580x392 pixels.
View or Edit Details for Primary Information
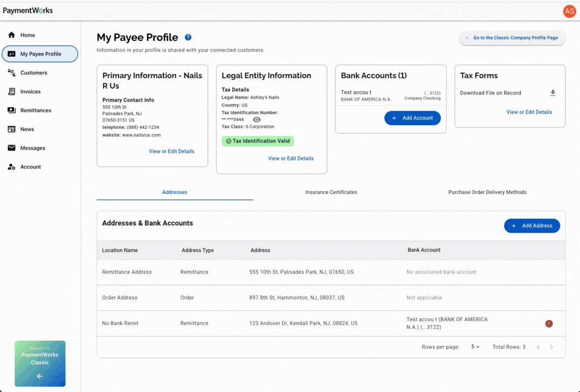(x=172, y=151)
